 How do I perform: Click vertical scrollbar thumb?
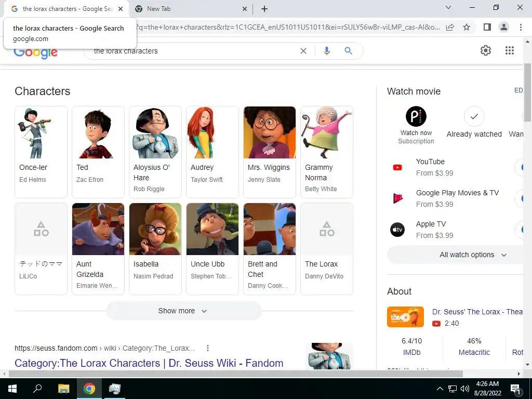527,92
